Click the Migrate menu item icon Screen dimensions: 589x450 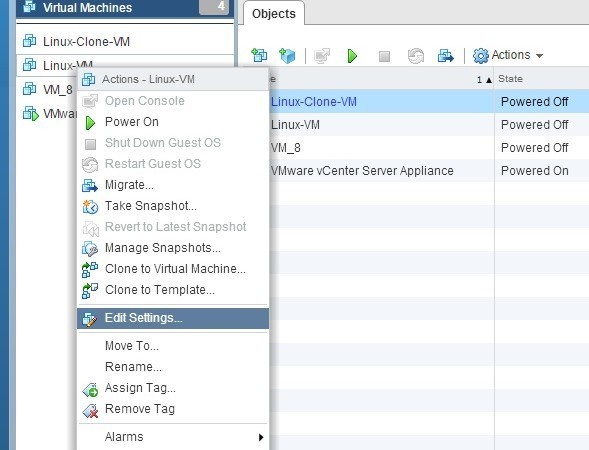coord(90,186)
